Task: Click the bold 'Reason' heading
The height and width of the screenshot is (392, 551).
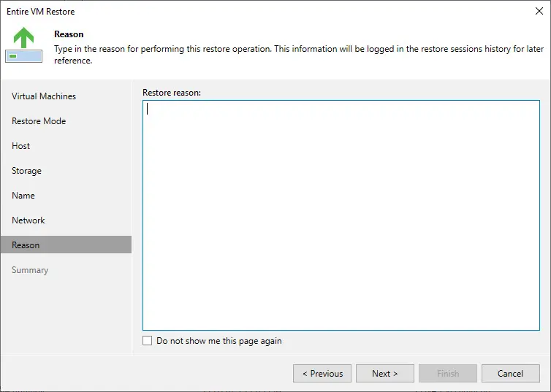Action: tap(69, 34)
